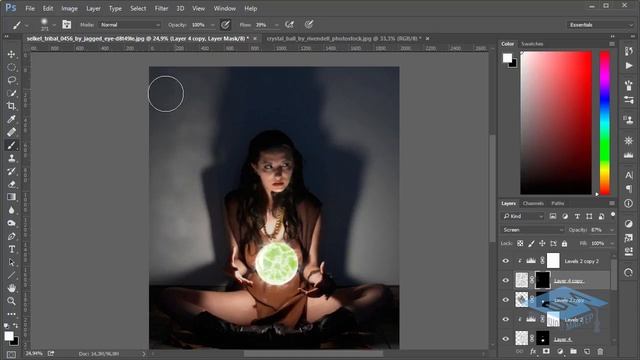Select the Move tool
This screenshot has height=360, width=640.
coord(11,54)
